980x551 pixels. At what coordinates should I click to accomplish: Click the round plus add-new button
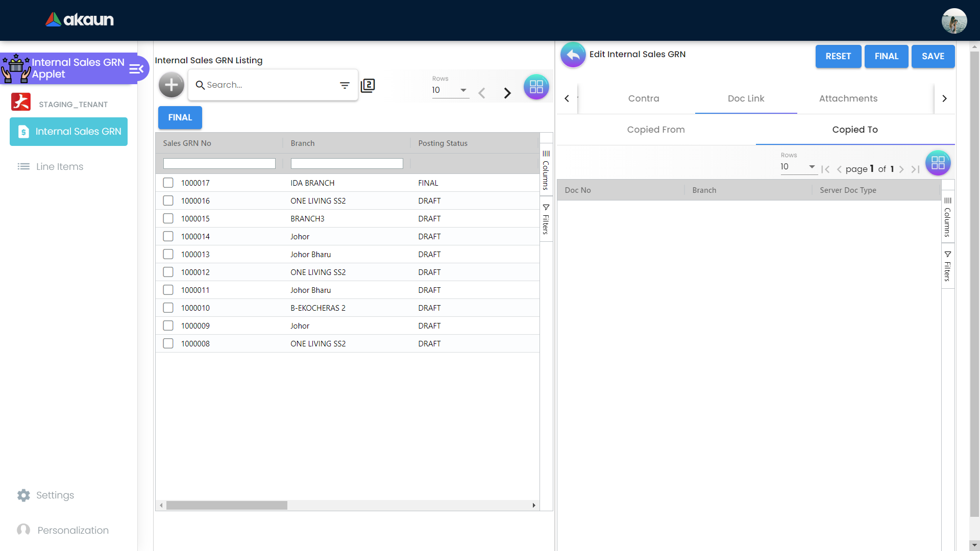click(171, 85)
